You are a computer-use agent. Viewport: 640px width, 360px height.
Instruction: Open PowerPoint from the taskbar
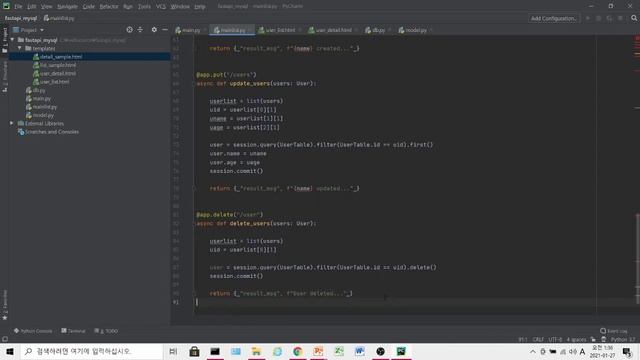pos(318,351)
